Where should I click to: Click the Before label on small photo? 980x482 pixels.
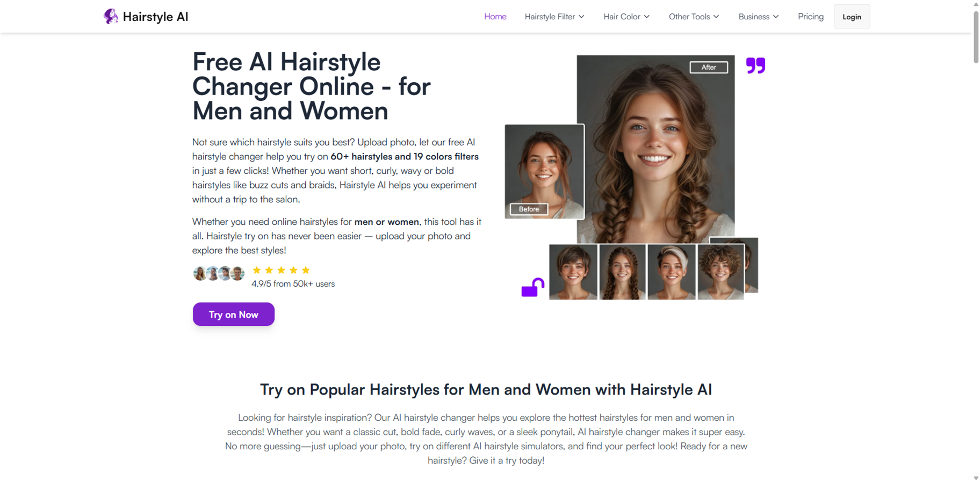(x=529, y=209)
